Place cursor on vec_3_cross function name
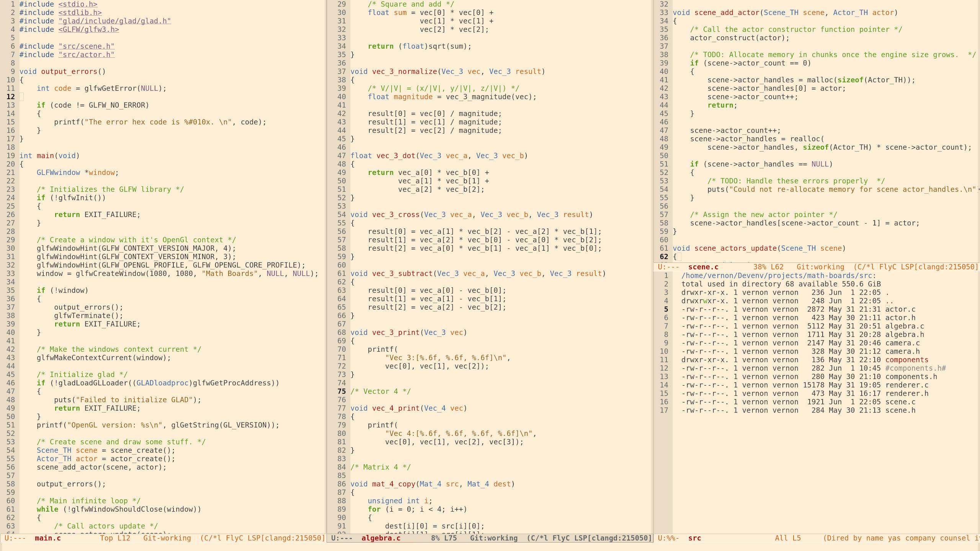 396,215
